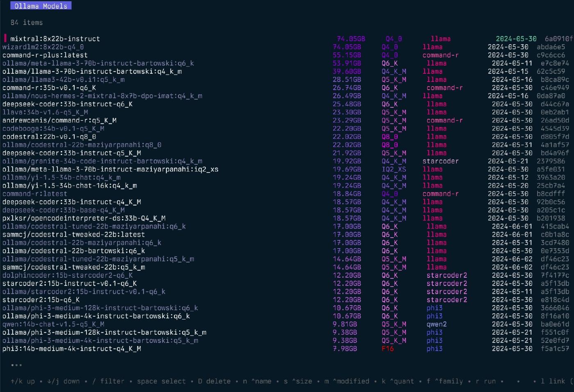Select qwen:14b-chat-v1.5-q5_K_M model
The height and width of the screenshot is (392, 574).
(53, 324)
